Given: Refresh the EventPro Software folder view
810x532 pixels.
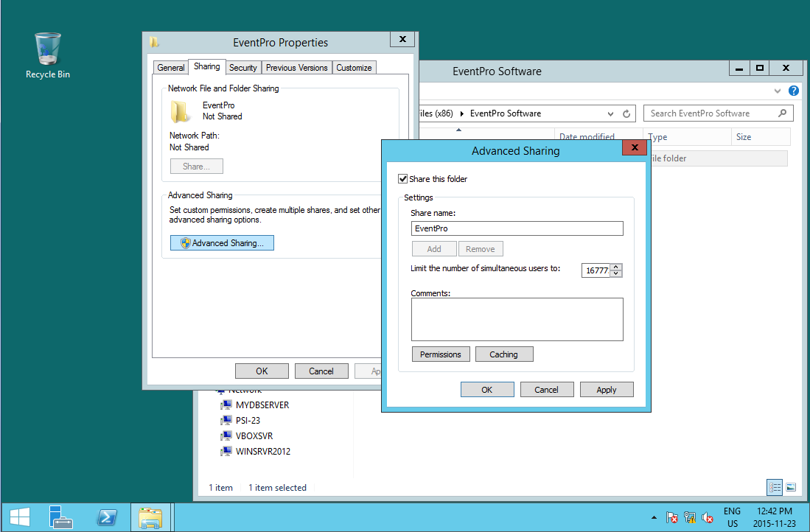Looking at the screenshot, I should (626, 113).
